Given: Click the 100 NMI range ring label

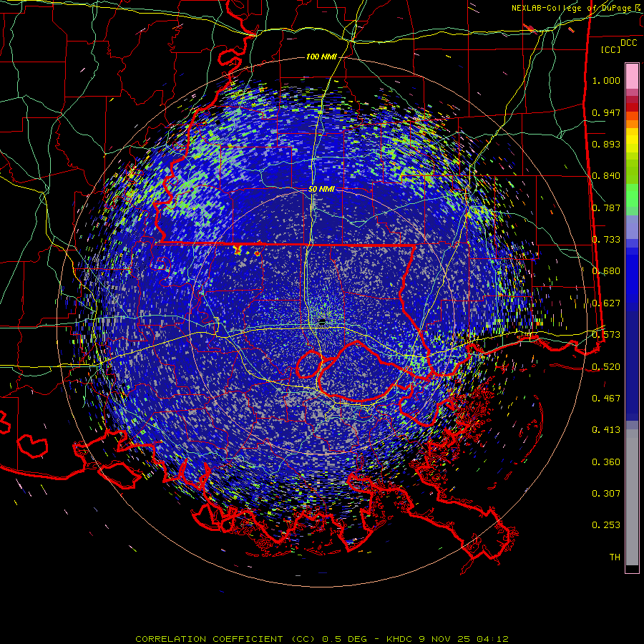Looking at the screenshot, I should pos(321,57).
